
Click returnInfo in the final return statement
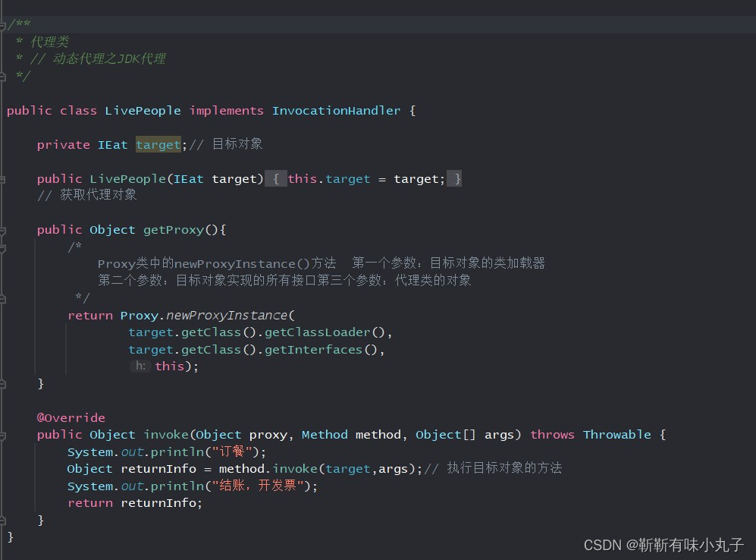pyautogui.click(x=158, y=503)
